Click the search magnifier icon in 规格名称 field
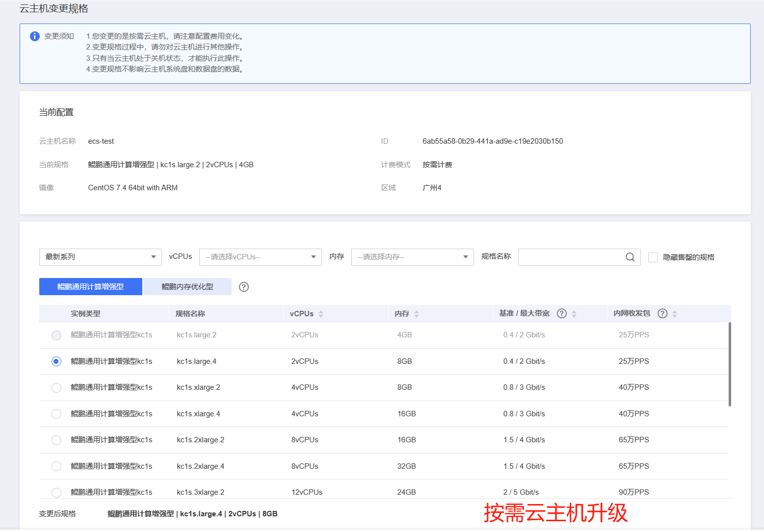764x532 pixels. pos(630,257)
